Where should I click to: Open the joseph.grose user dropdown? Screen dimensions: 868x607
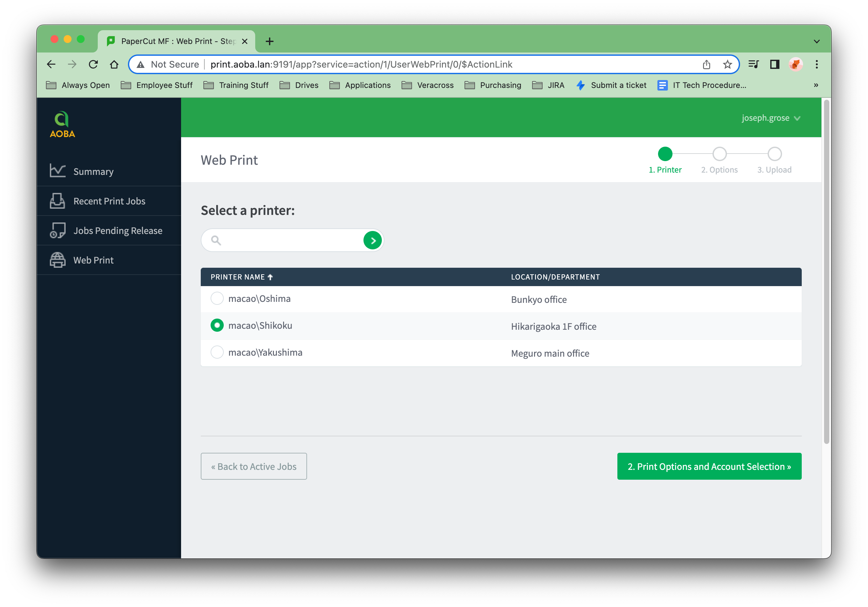coord(771,118)
